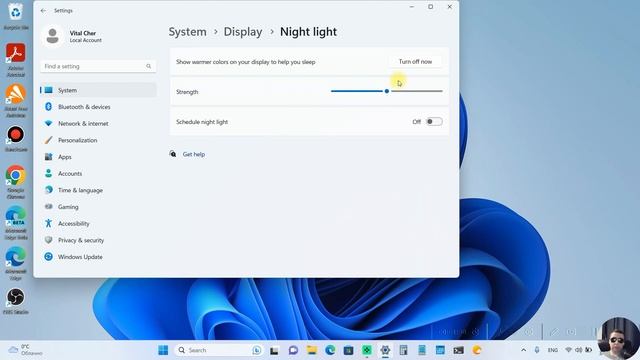Click the night light Strength slider handle

point(387,91)
